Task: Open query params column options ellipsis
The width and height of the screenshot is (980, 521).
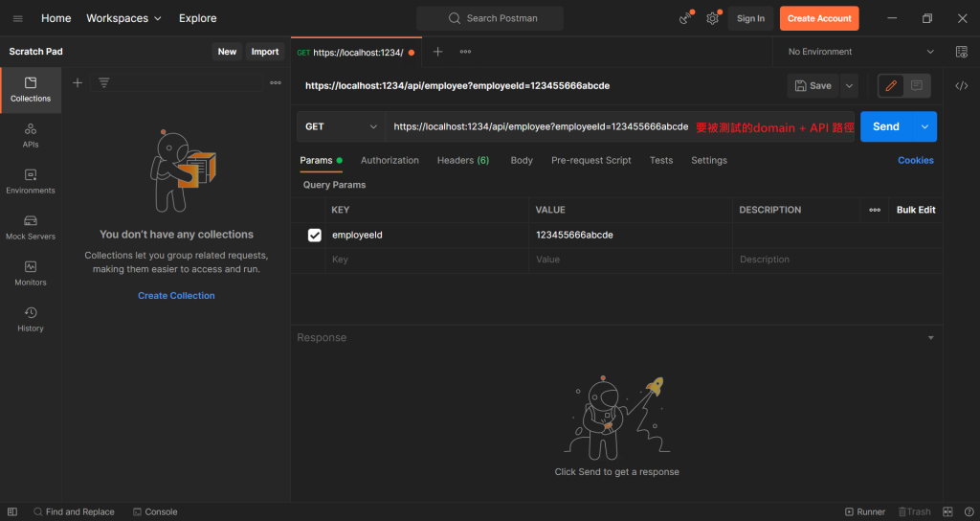Action: [x=875, y=210]
